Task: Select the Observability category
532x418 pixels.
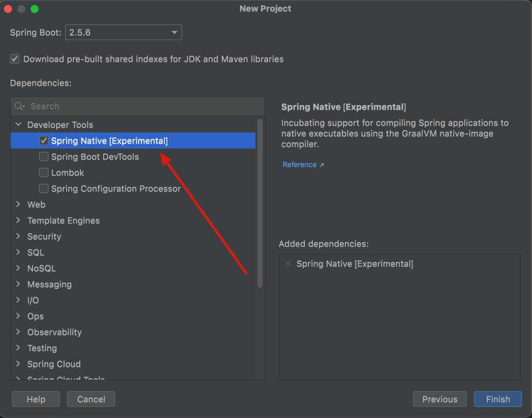Action: pos(54,332)
